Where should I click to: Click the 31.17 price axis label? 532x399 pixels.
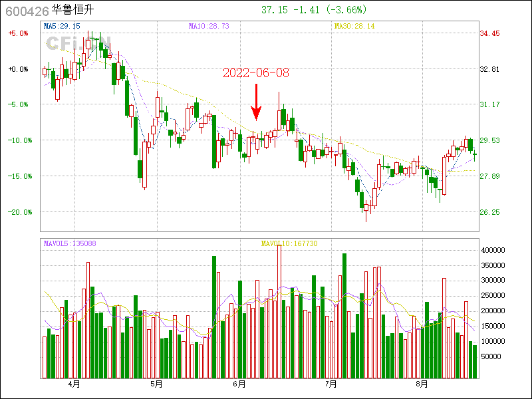click(489, 104)
